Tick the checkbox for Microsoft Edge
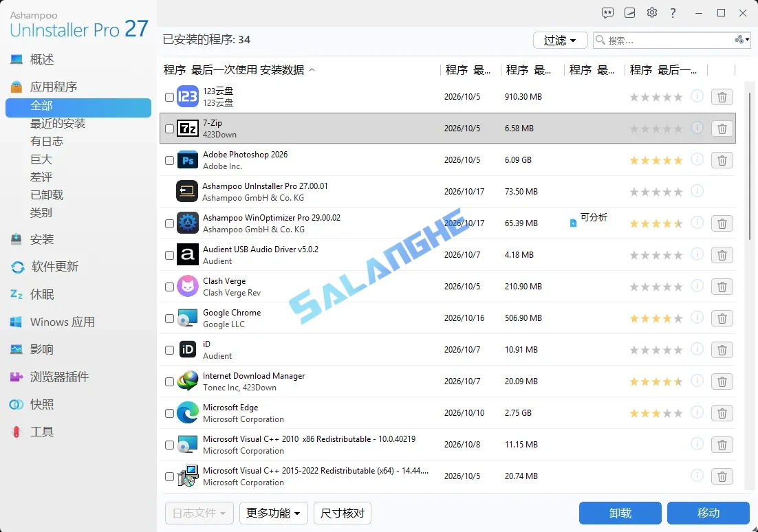Screen dimensions: 758x532 tap(169, 414)
